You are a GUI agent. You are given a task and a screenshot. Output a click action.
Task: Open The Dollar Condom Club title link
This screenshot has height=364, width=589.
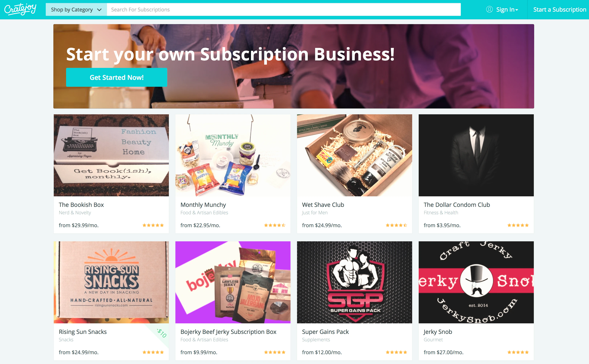pos(457,205)
